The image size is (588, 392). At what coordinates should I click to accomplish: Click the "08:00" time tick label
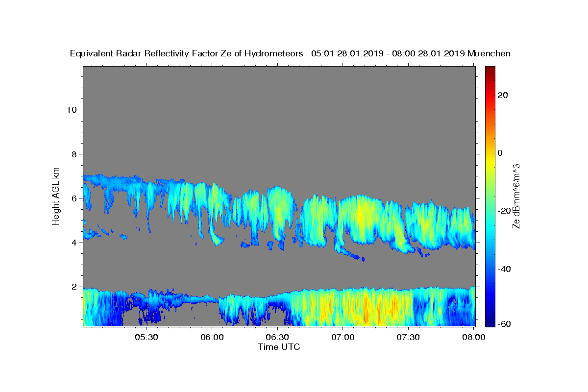[474, 337]
